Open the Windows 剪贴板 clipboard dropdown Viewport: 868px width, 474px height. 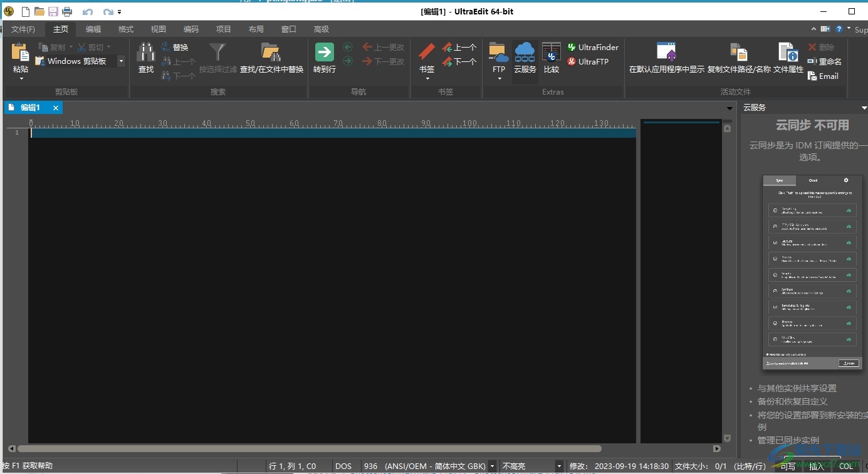click(x=121, y=61)
